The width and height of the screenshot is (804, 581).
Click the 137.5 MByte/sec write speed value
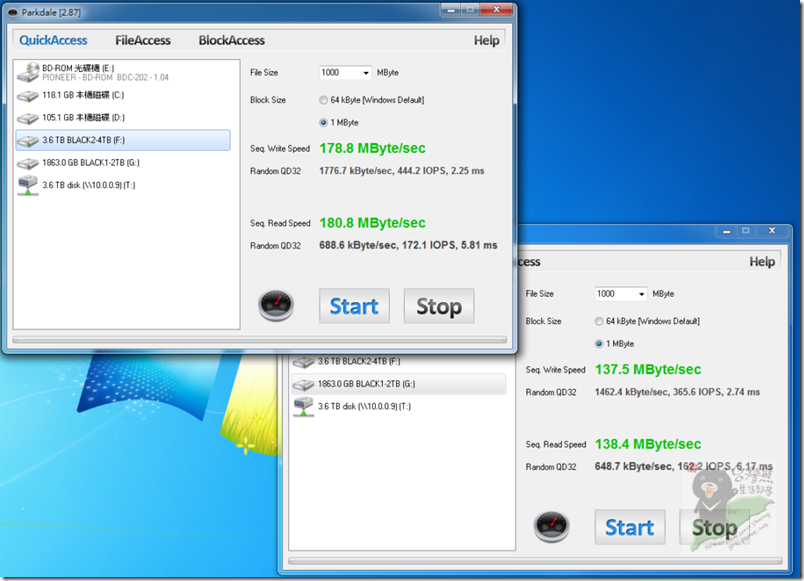coord(648,370)
